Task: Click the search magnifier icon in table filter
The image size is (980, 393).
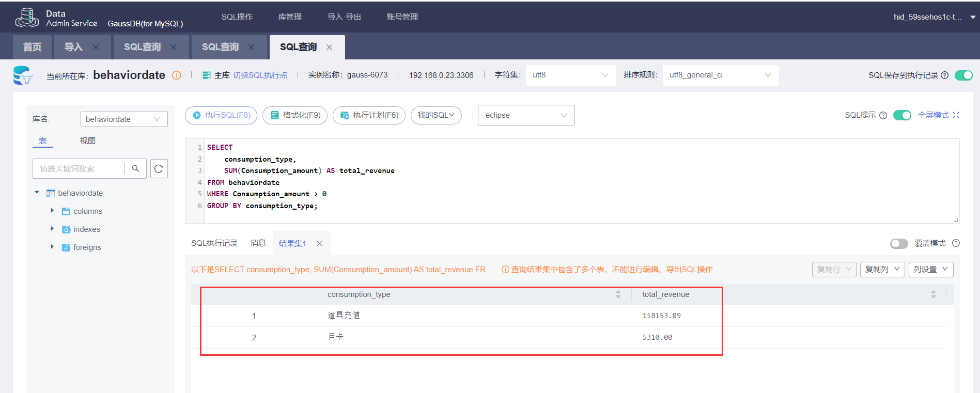Action: point(135,169)
